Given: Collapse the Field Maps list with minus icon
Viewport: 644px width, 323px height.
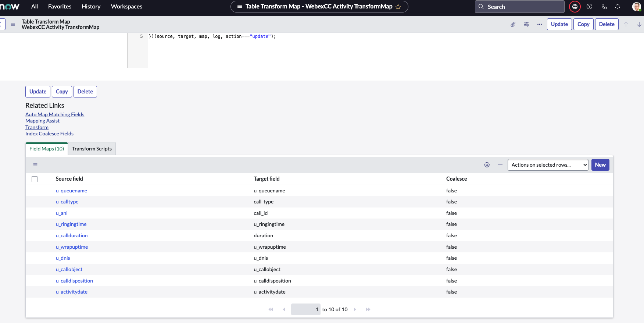Looking at the screenshot, I should [500, 165].
